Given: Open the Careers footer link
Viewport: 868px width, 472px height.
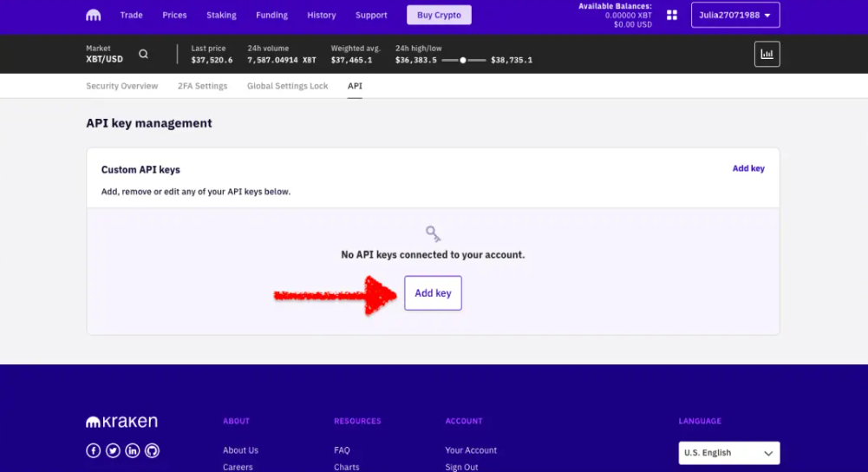Looking at the screenshot, I should click(238, 467).
